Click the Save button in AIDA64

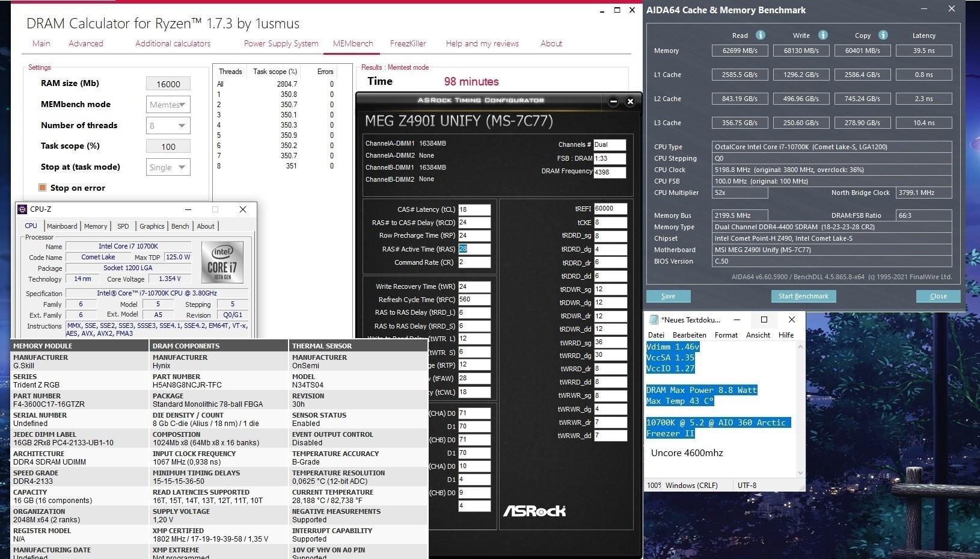click(668, 296)
